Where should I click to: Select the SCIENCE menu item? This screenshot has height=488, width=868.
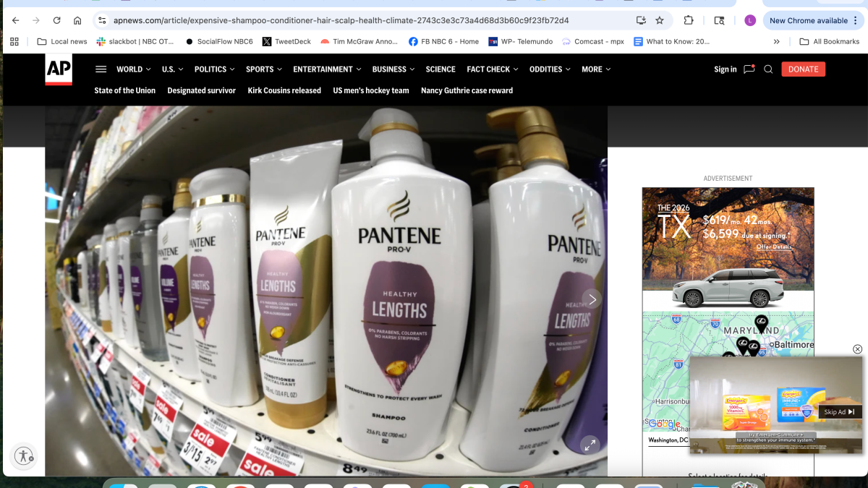441,69
